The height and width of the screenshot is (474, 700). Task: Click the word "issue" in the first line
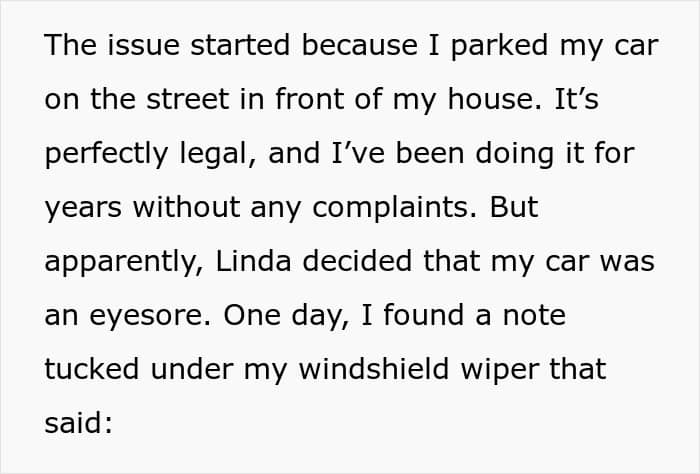coord(143,45)
